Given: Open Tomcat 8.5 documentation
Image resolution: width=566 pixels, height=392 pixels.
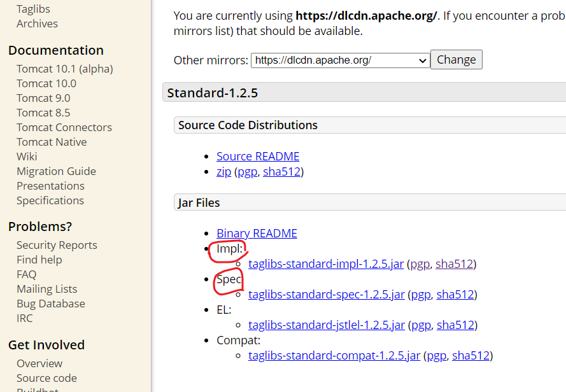Looking at the screenshot, I should coord(43,113).
